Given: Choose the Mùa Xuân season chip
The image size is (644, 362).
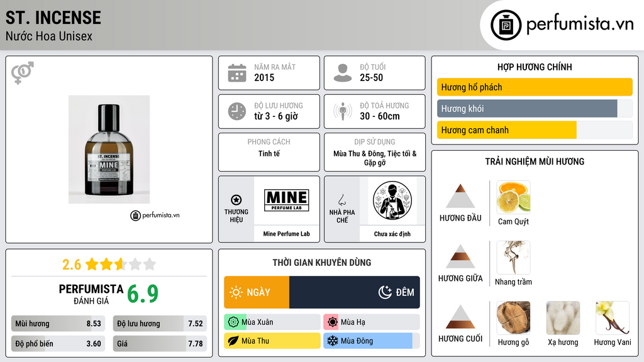Looking at the screenshot, I should coord(272,322).
